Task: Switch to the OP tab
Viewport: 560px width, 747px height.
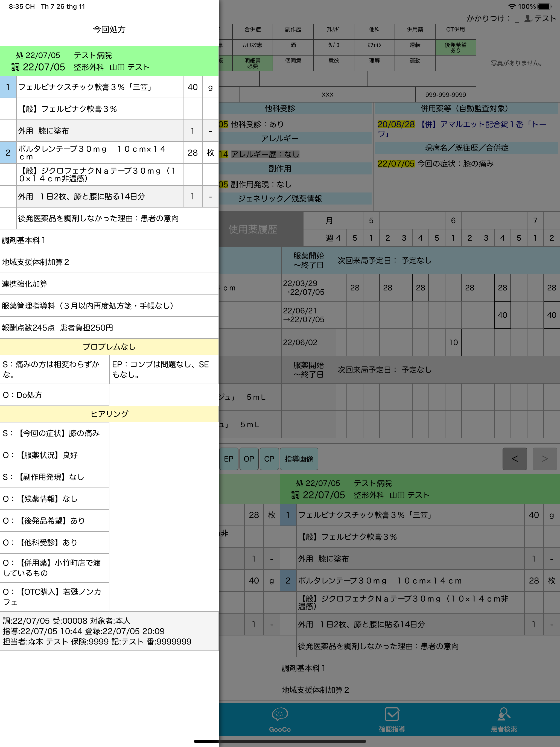Action: [x=249, y=459]
